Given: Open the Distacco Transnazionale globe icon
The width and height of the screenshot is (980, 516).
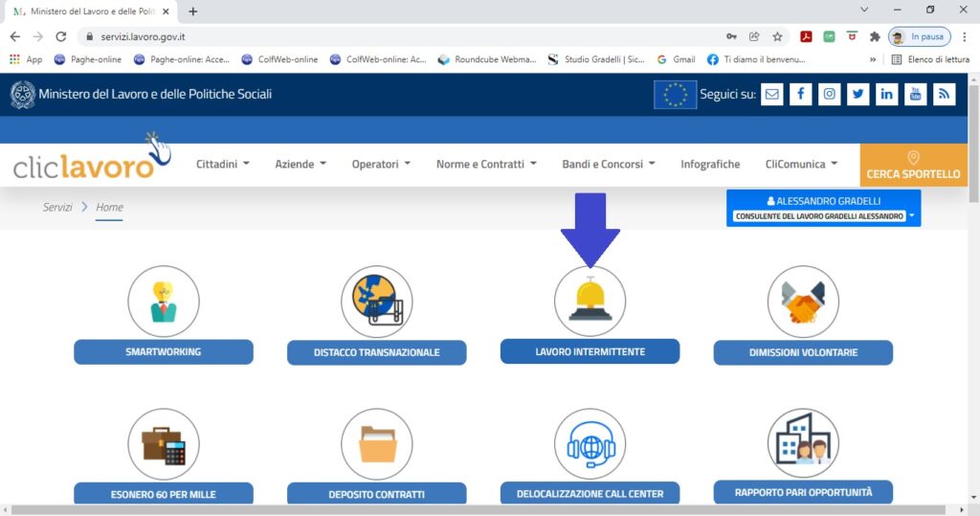Looking at the screenshot, I should (376, 301).
